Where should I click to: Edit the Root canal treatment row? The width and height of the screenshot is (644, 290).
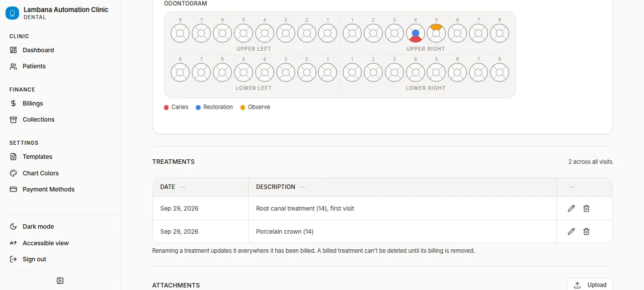(x=571, y=209)
